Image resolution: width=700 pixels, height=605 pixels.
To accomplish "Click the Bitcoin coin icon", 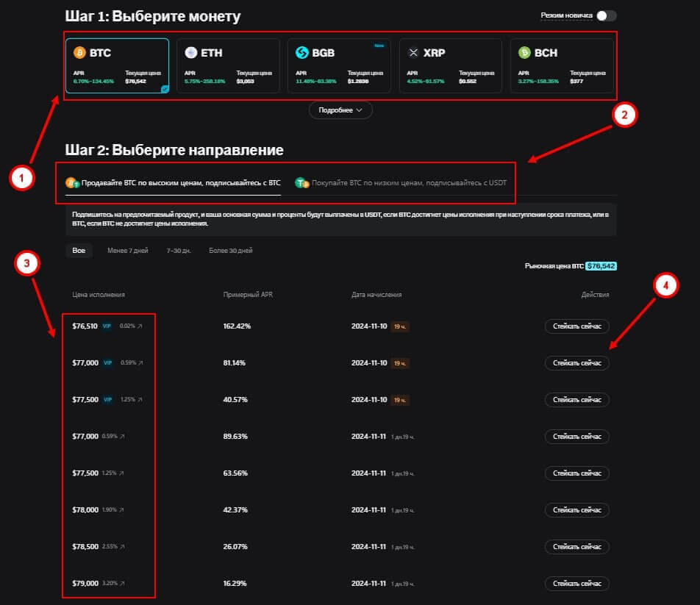I will pos(79,53).
